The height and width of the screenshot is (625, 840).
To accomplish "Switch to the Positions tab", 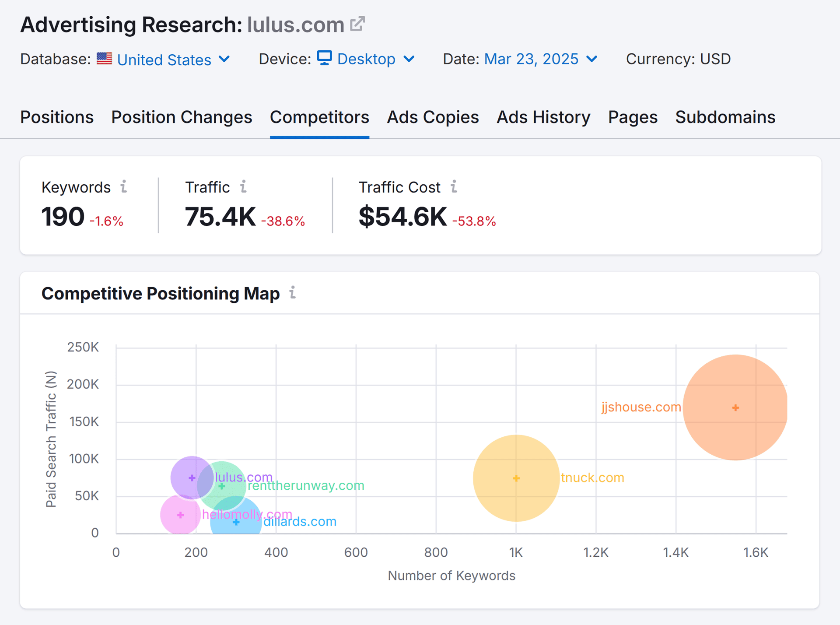I will [x=57, y=117].
